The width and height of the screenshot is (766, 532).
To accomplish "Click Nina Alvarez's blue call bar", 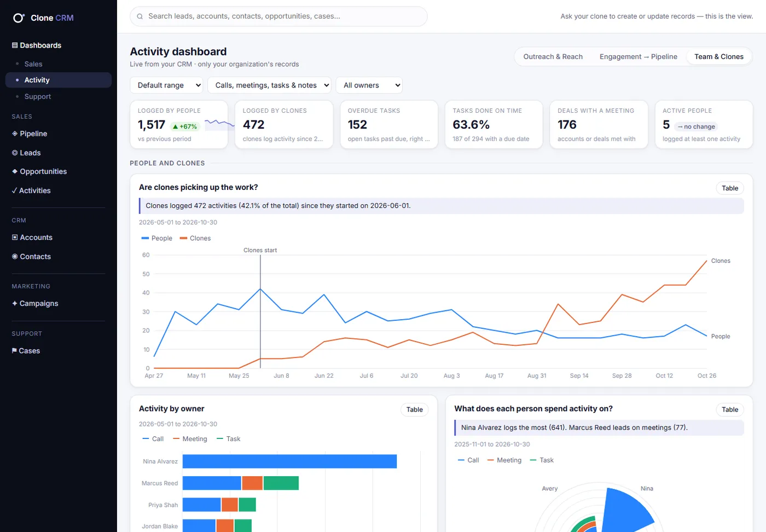I will click(x=289, y=461).
